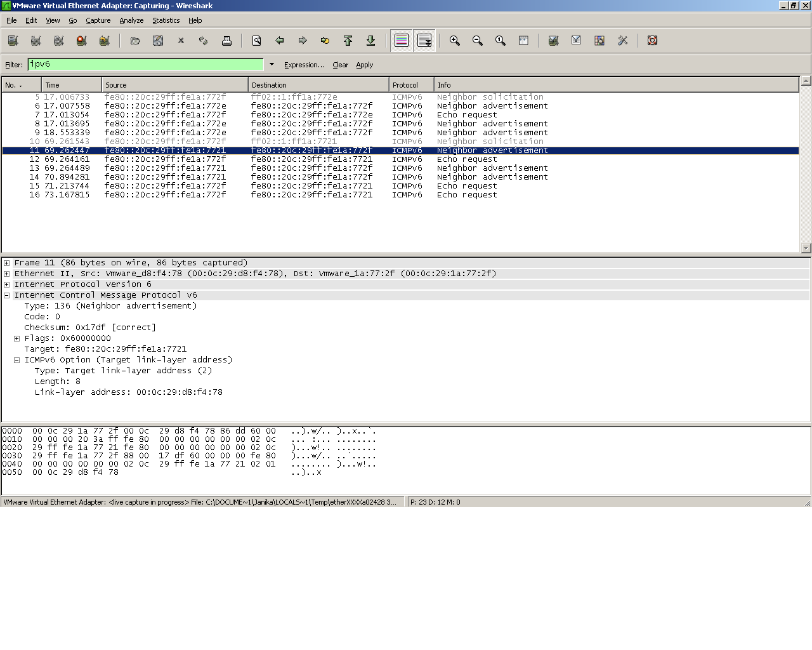812x650 pixels.
Task: Jump to the last packet
Action: (x=371, y=41)
